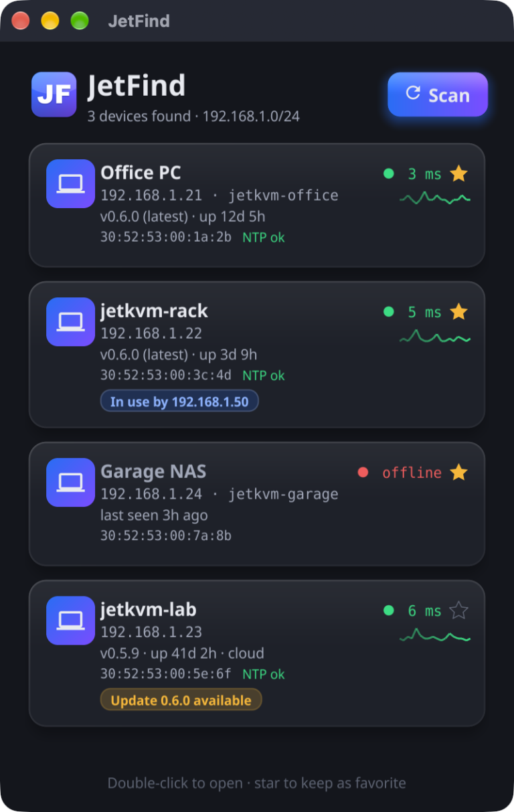Click the '192.168.1.21 · jetkvm-office' address line
This screenshot has height=812, width=514.
[x=220, y=195]
